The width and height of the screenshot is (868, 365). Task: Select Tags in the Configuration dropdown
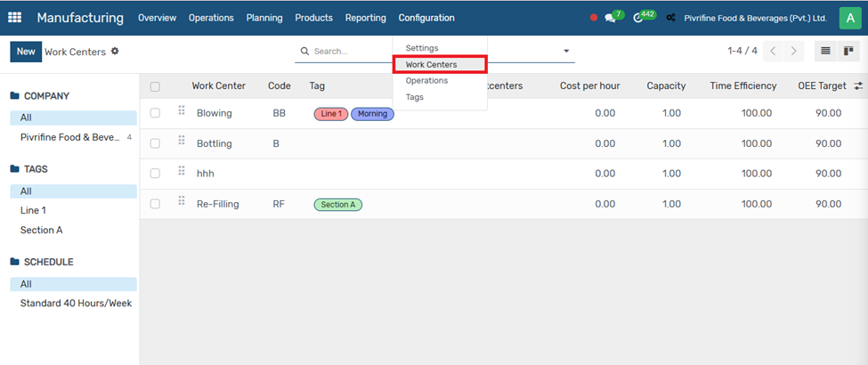coord(415,97)
